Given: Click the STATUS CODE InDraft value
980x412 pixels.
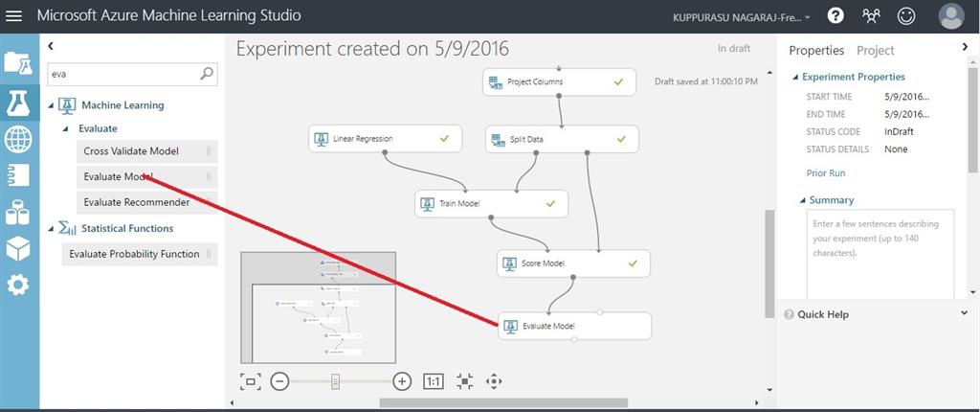Looking at the screenshot, I should (x=899, y=132).
